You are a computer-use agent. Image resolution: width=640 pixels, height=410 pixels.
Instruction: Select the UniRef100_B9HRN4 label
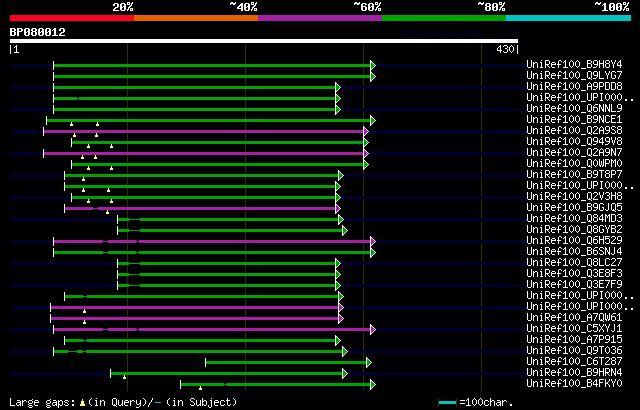tap(574, 373)
